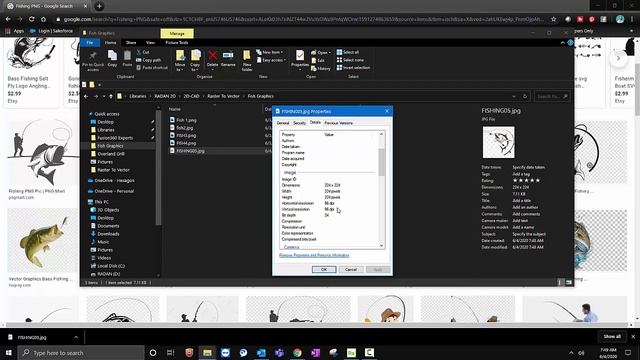640x360 pixels.
Task: Open Microsoft Teams from taskbar
Action: pos(280,353)
